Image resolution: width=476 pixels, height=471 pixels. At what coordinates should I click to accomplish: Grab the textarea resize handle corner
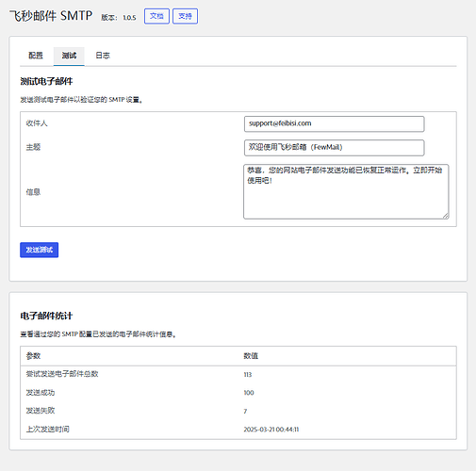(446, 216)
